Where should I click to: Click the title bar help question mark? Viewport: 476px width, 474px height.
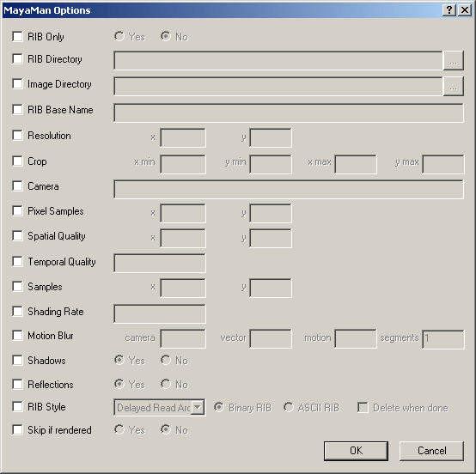tap(449, 10)
